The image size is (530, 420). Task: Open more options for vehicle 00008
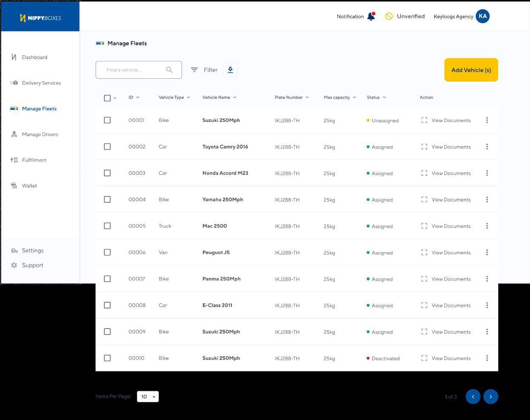tap(487, 305)
